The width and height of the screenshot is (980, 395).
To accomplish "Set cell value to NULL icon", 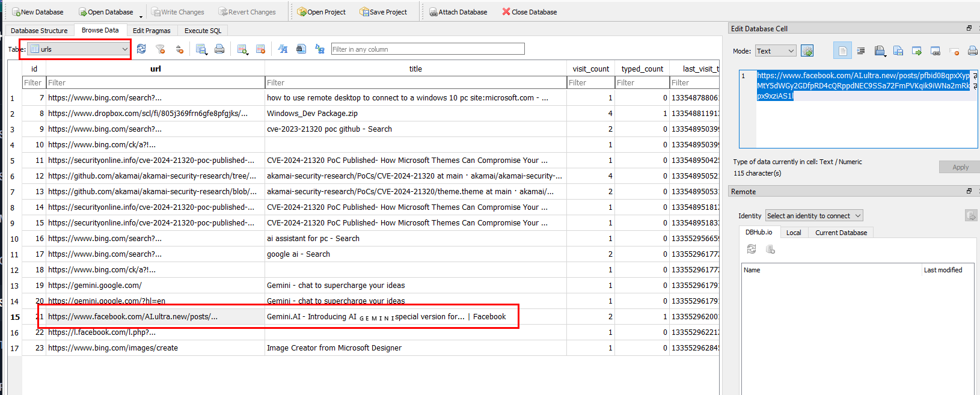I will [x=954, y=51].
